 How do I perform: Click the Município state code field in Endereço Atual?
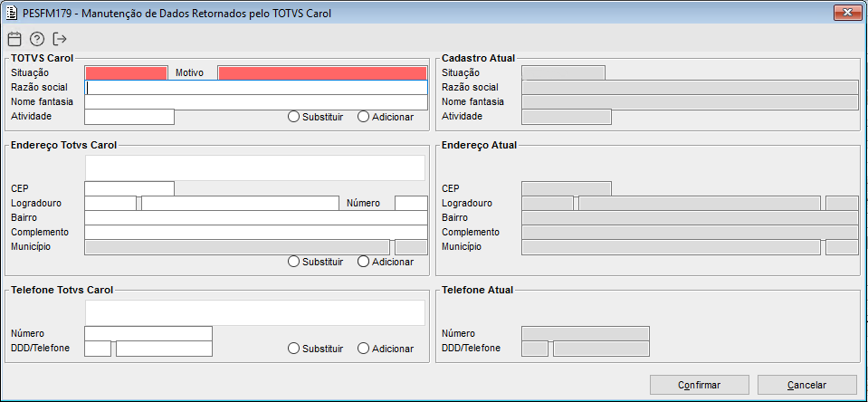(x=842, y=247)
